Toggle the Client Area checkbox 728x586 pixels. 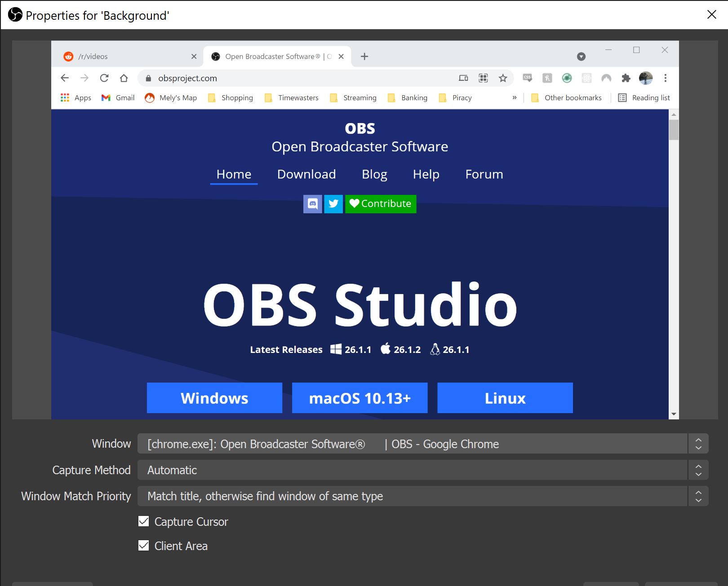tap(144, 546)
